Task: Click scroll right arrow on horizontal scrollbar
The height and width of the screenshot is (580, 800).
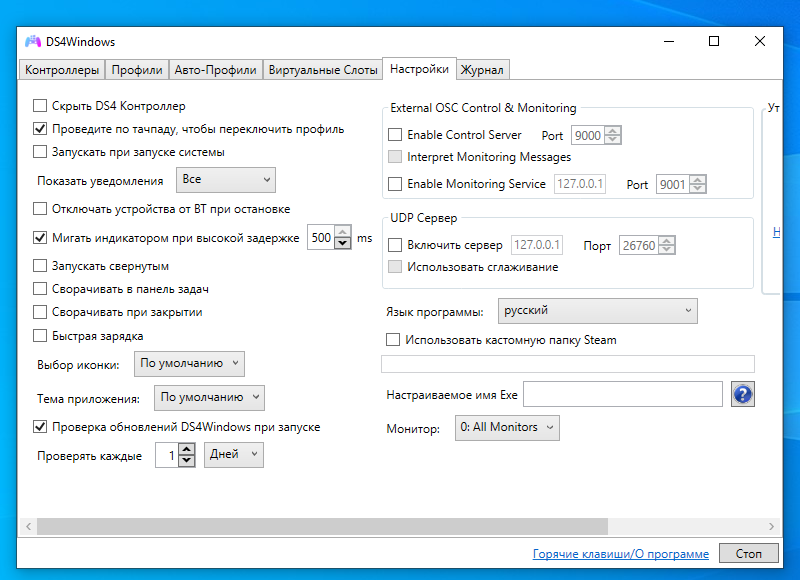Action: pos(771,526)
